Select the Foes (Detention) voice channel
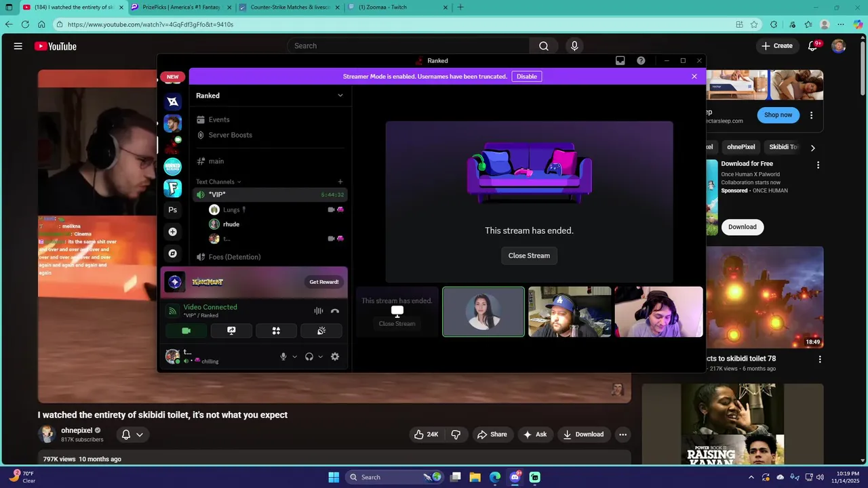The width and height of the screenshot is (868, 488). point(270,257)
